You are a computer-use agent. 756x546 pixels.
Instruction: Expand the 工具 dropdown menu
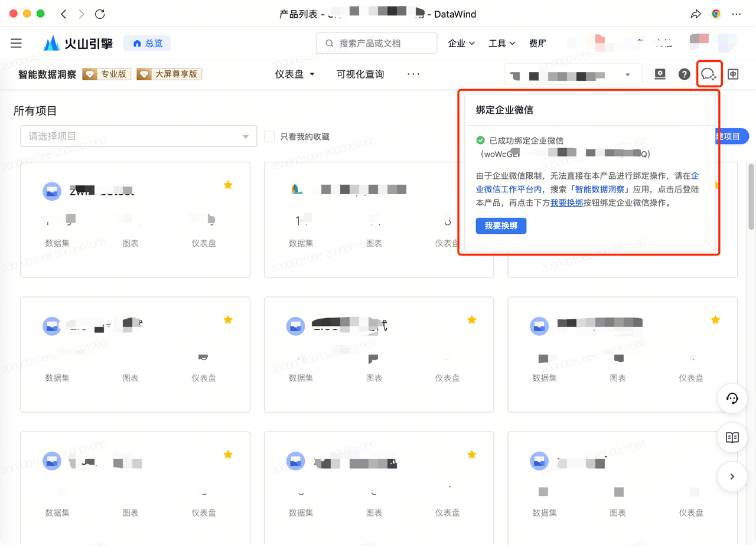(x=502, y=43)
